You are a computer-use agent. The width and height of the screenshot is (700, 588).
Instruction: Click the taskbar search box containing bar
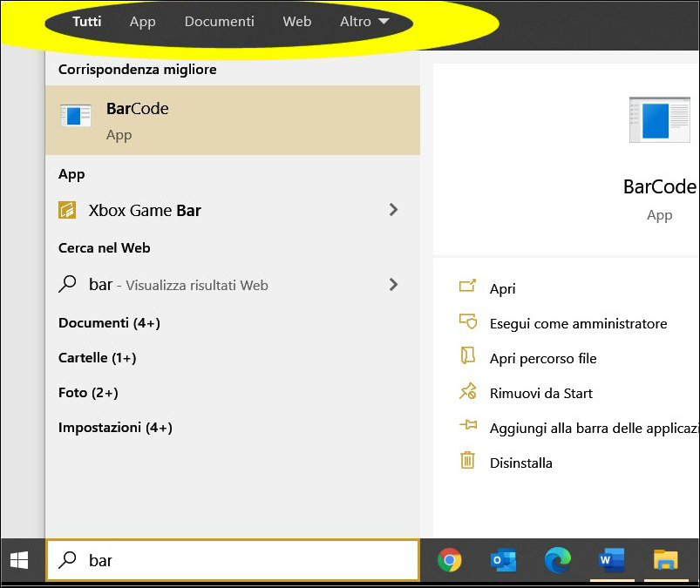[x=233, y=560]
